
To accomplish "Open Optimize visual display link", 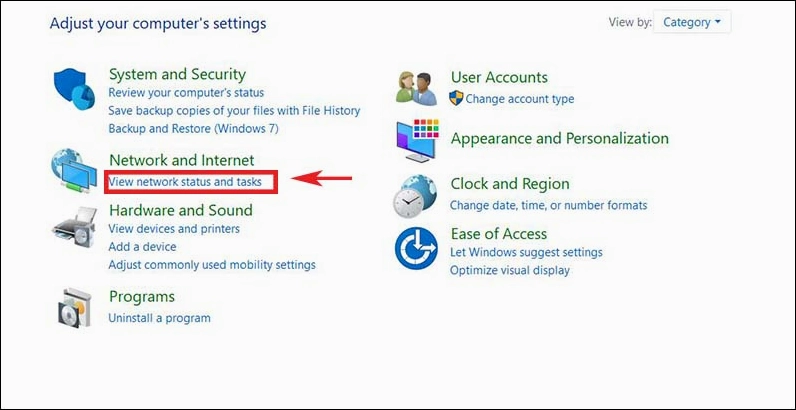I will (x=509, y=270).
